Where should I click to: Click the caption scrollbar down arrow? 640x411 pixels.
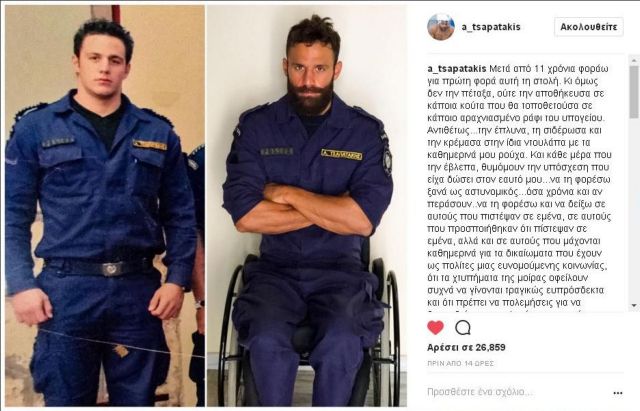(x=634, y=305)
